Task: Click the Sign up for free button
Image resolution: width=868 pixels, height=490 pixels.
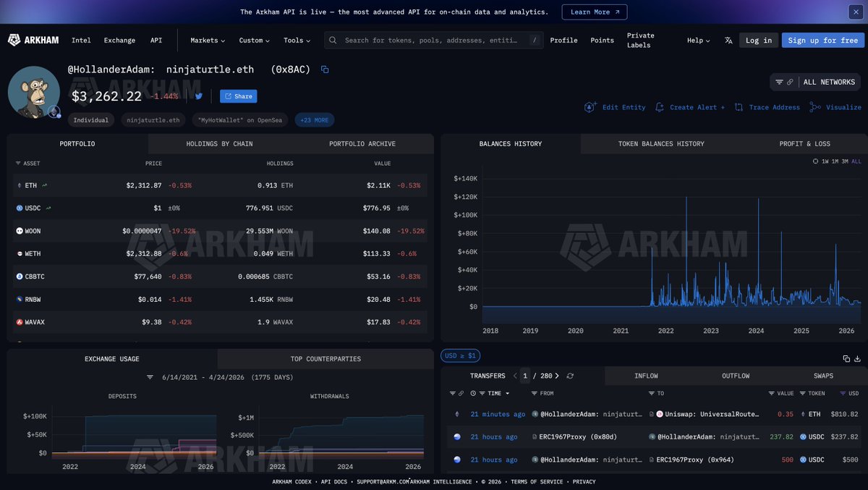Action: tap(822, 40)
